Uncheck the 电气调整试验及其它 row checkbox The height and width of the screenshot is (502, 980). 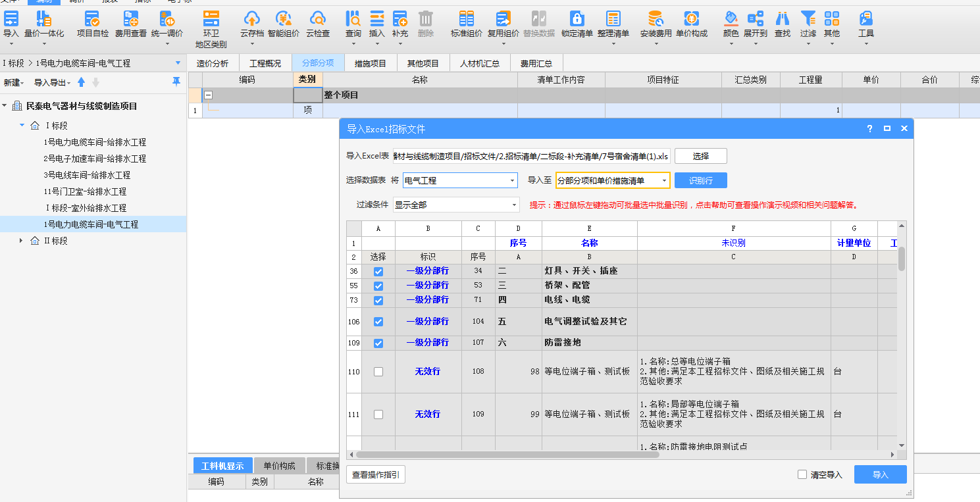[378, 322]
